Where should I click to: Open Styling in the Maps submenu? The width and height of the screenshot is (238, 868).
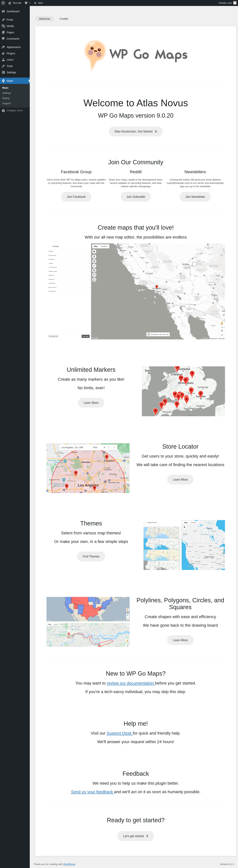click(x=6, y=98)
